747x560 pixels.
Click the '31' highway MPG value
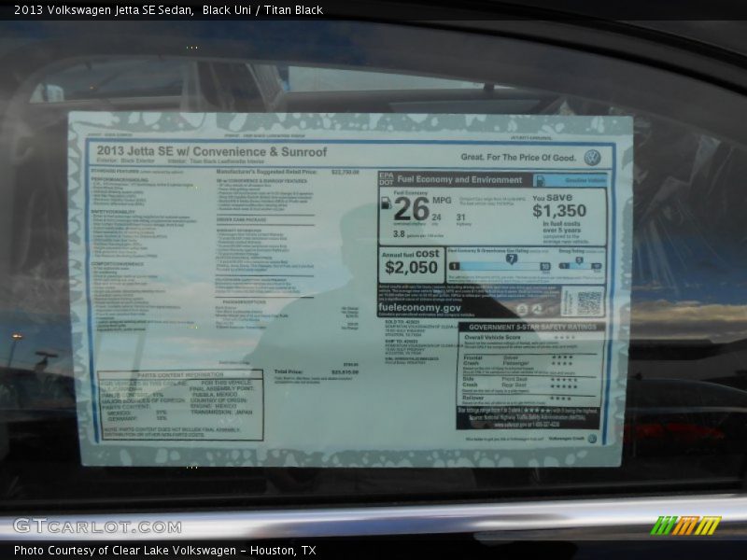pyautogui.click(x=460, y=217)
